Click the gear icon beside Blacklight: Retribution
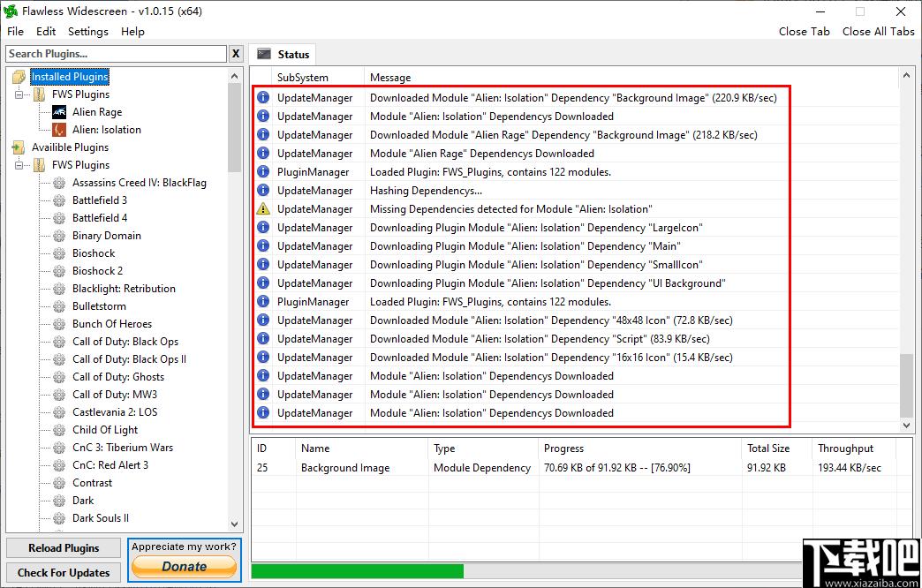This screenshot has width=922, height=588. [59, 289]
